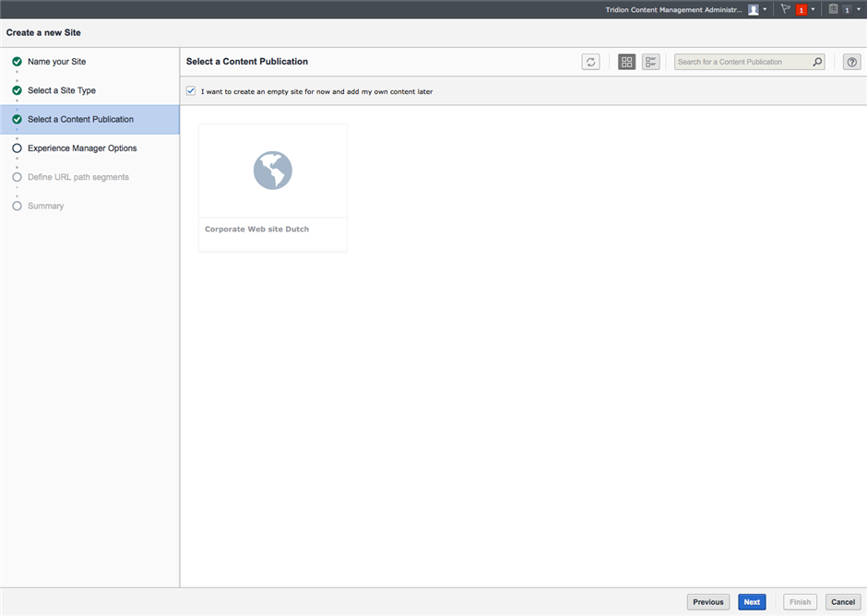The width and height of the screenshot is (867, 616).
Task: Click the notifications flag icon
Action: pyautogui.click(x=786, y=9)
